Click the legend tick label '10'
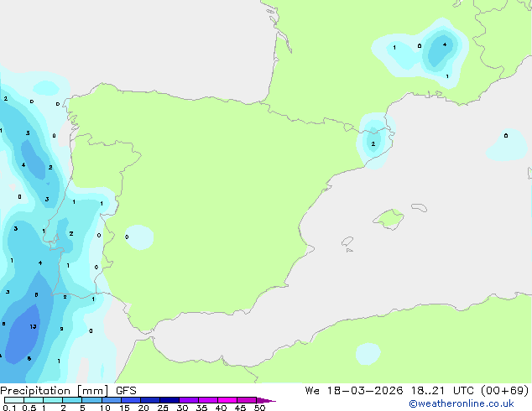 105,408
